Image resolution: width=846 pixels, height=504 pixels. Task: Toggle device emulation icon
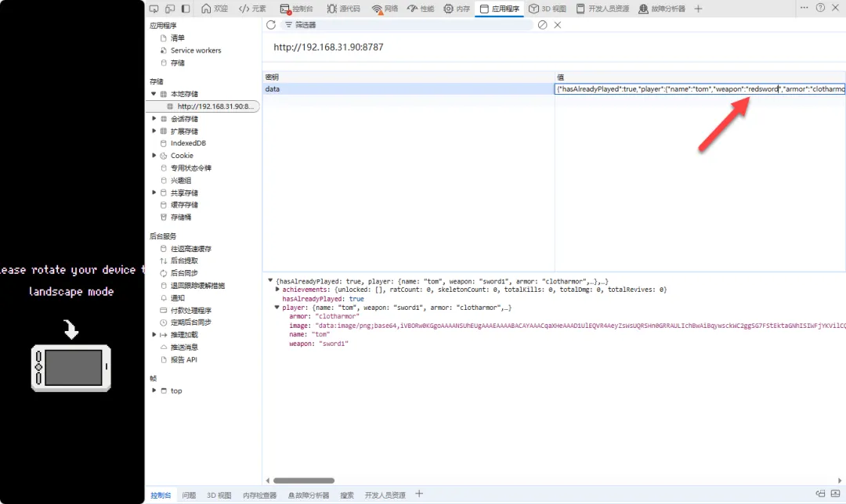tap(169, 9)
